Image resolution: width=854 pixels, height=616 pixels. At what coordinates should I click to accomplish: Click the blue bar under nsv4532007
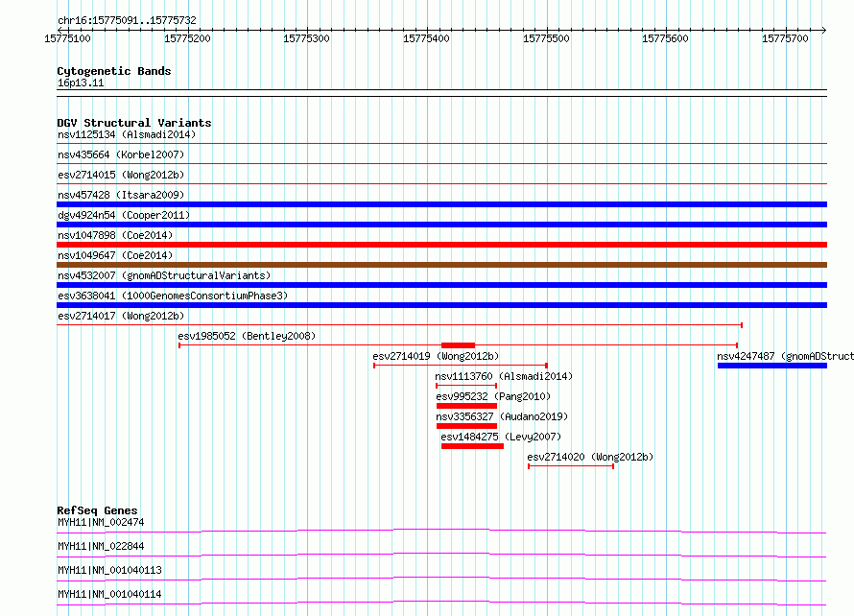pyautogui.click(x=441, y=285)
